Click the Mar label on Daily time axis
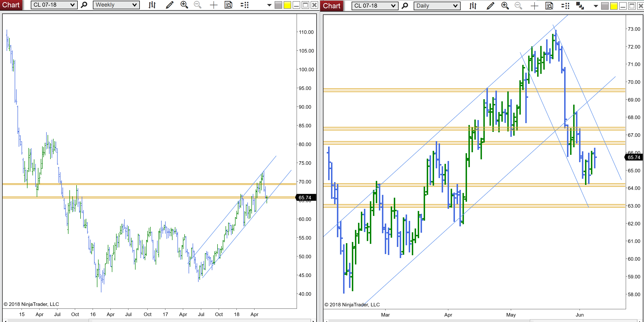 (385, 315)
